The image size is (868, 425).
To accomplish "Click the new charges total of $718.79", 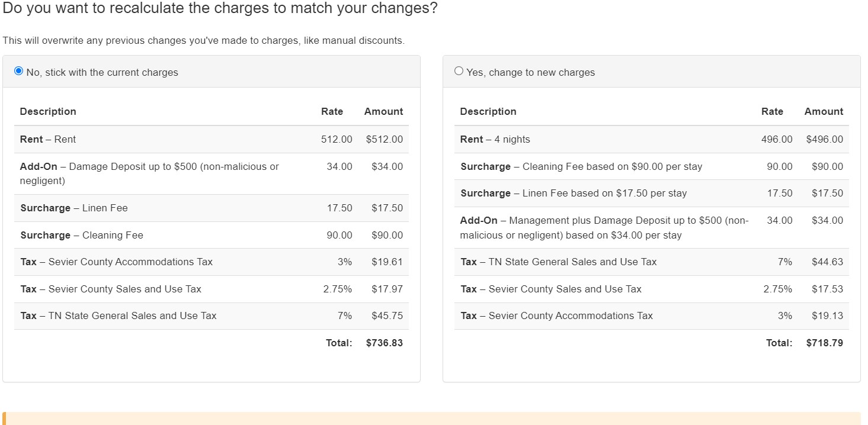I will (824, 343).
